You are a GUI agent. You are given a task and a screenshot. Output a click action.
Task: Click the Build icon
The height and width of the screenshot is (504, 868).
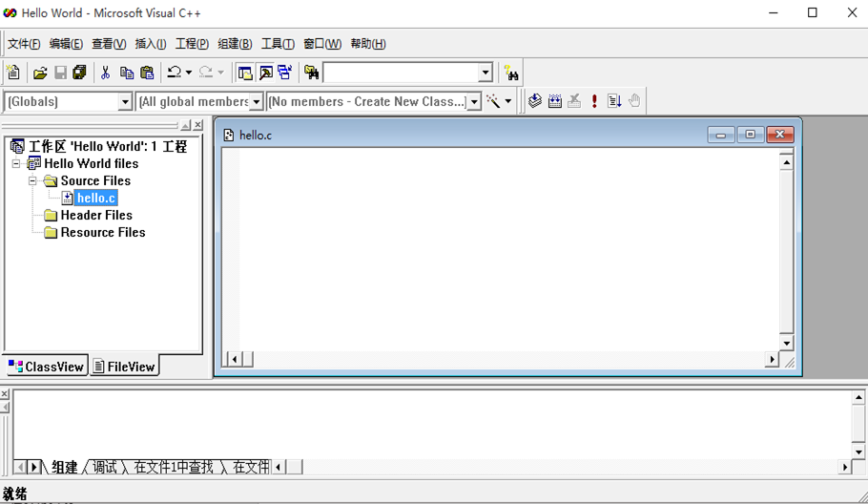point(555,101)
